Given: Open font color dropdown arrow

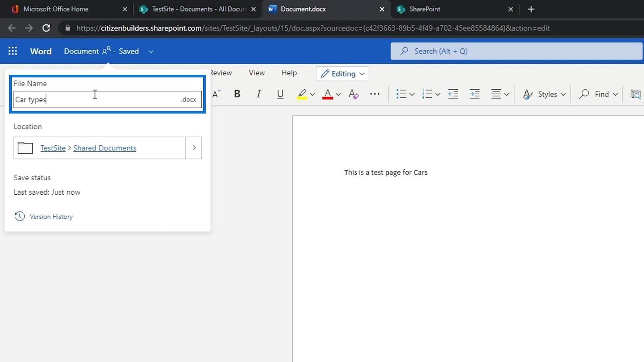Looking at the screenshot, I should [x=338, y=95].
